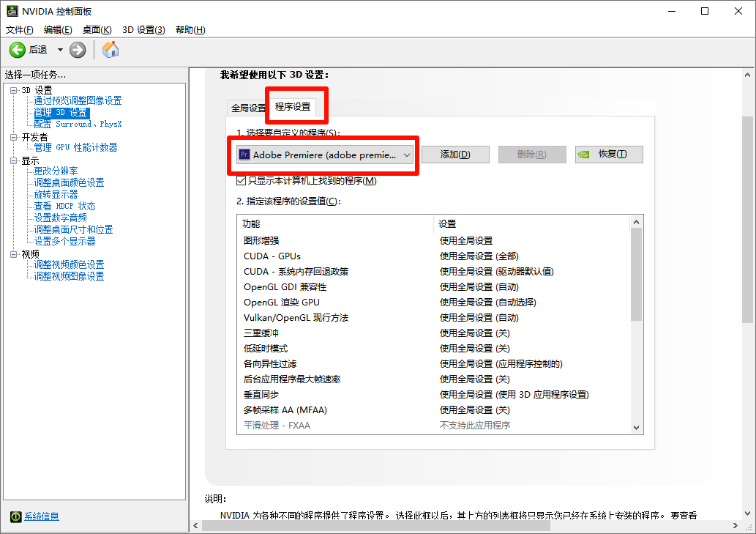Select 管理 3D 设置 in task tree
The width and height of the screenshot is (756, 534).
[x=61, y=112]
